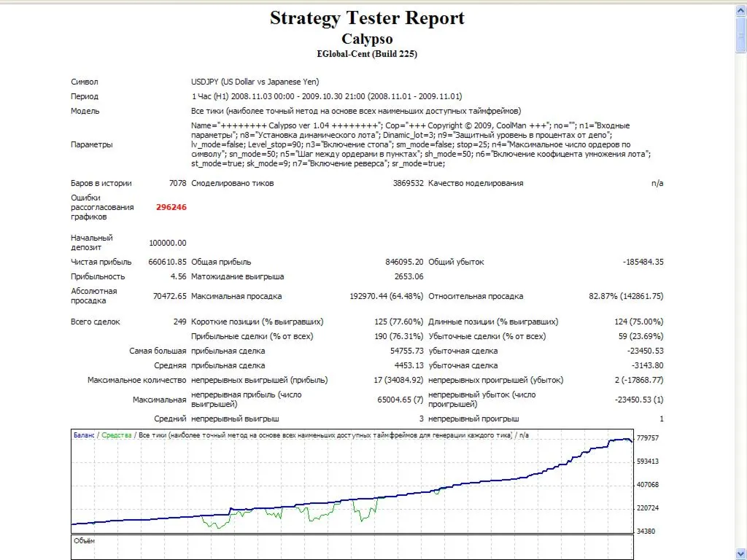Click the Баланс legend label in chart
The image size is (747, 560).
point(84,435)
